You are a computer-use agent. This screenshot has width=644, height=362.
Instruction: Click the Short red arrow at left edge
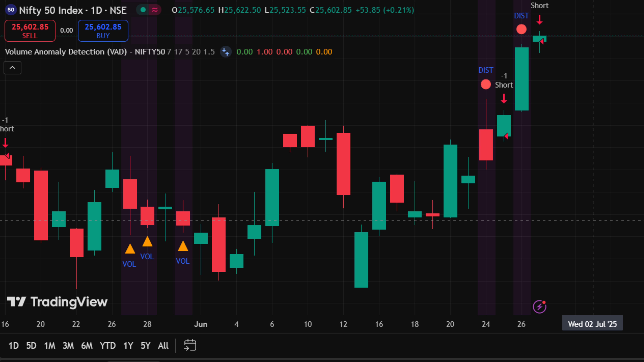[x=5, y=143]
